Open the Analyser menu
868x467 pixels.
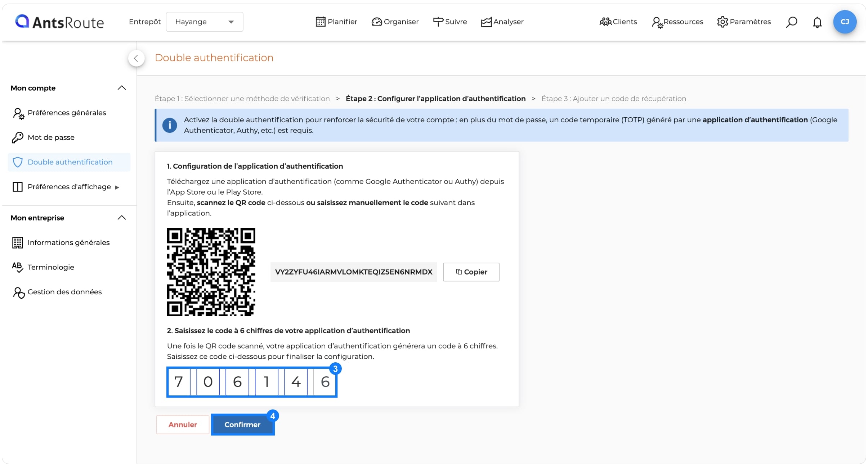click(x=502, y=22)
